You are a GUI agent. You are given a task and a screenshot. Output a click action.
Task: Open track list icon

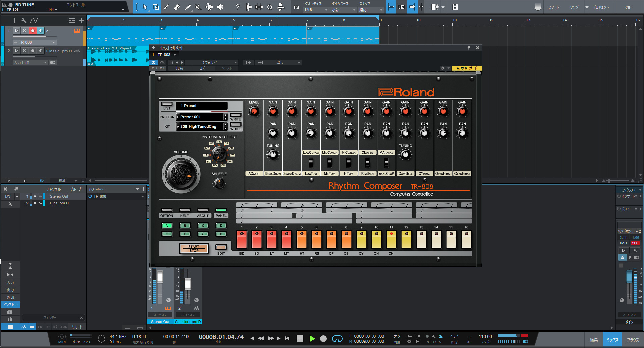point(5,21)
